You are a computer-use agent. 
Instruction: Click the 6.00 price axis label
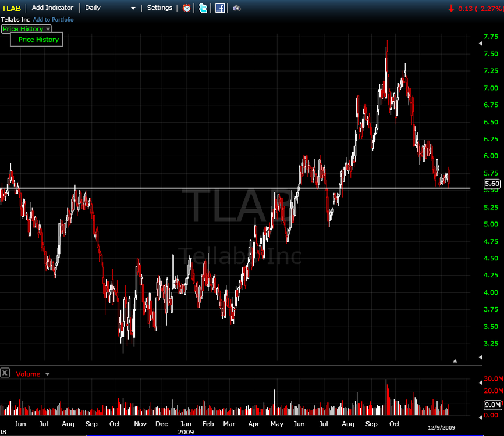point(491,156)
